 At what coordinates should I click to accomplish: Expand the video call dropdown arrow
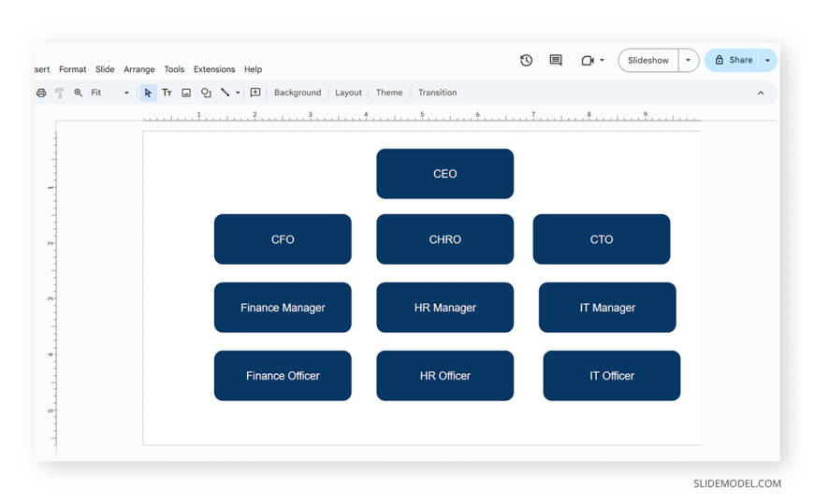pyautogui.click(x=603, y=60)
